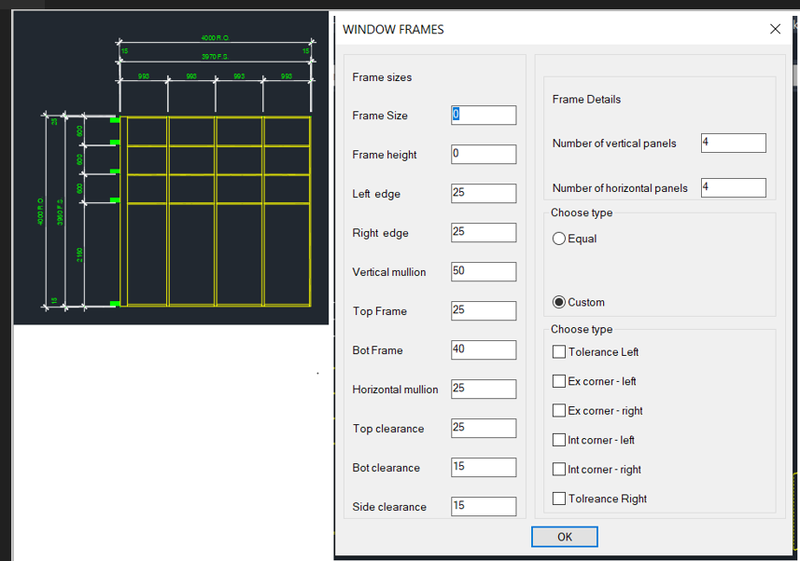The height and width of the screenshot is (561, 800).
Task: Click the Frame Size input field
Action: tap(483, 116)
